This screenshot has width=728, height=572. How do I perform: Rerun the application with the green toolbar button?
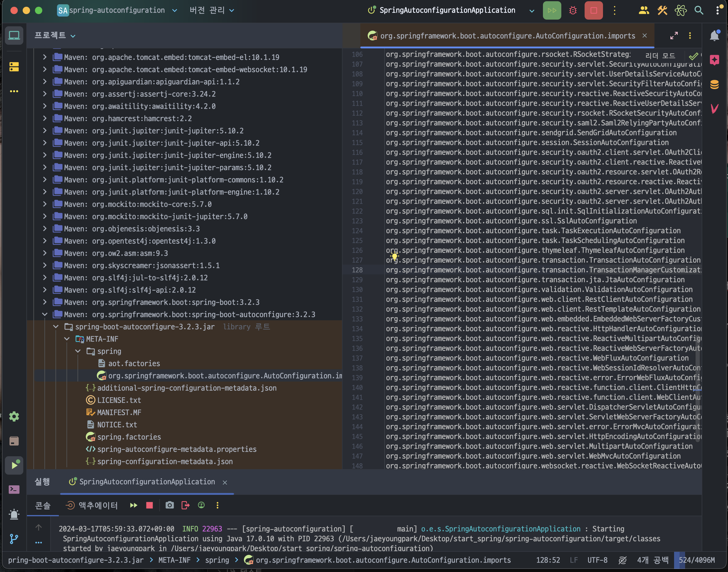(x=552, y=10)
